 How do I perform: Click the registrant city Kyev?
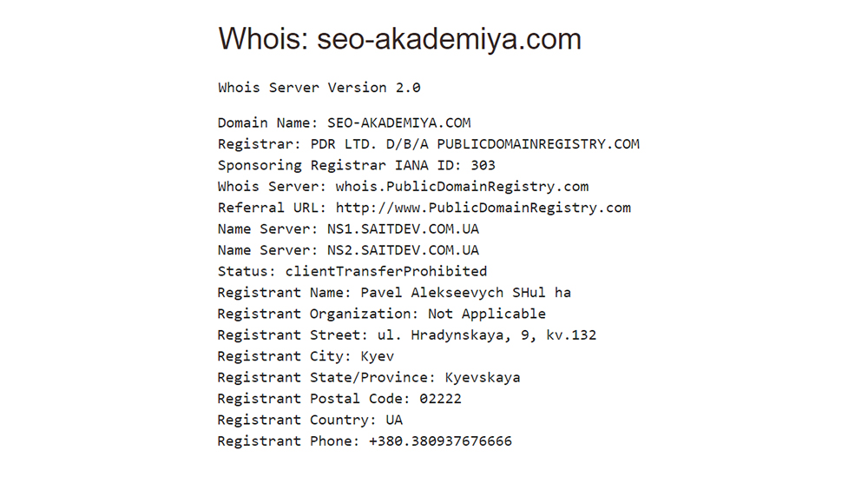(377, 356)
